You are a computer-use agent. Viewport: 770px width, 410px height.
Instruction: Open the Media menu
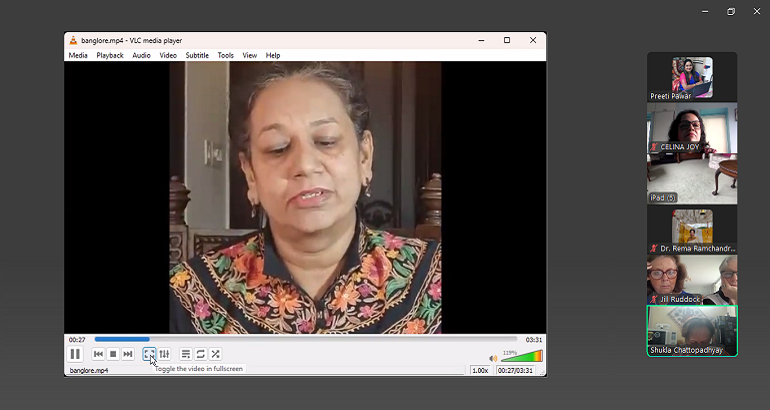point(78,55)
